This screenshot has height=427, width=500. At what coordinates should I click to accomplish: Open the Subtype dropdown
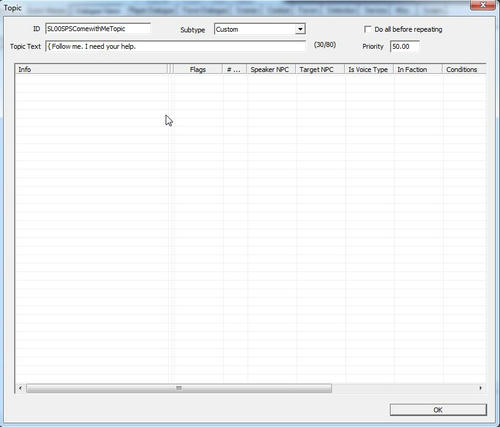[260, 29]
